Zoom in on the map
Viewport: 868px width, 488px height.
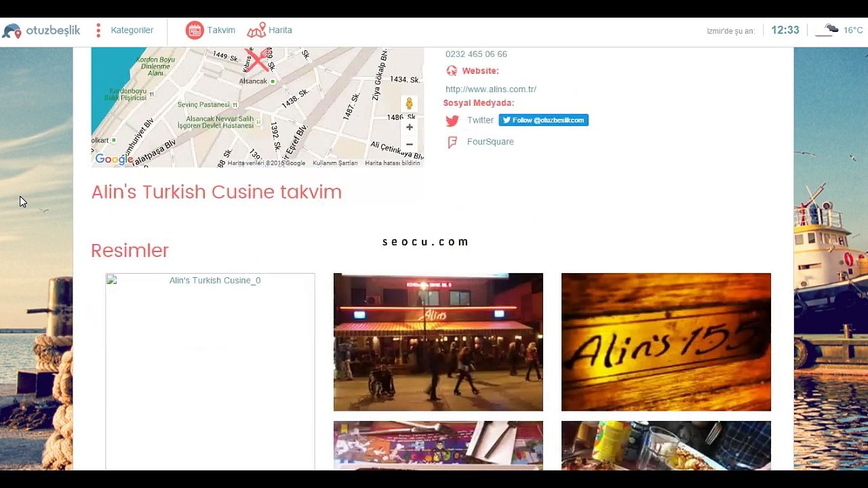point(410,127)
